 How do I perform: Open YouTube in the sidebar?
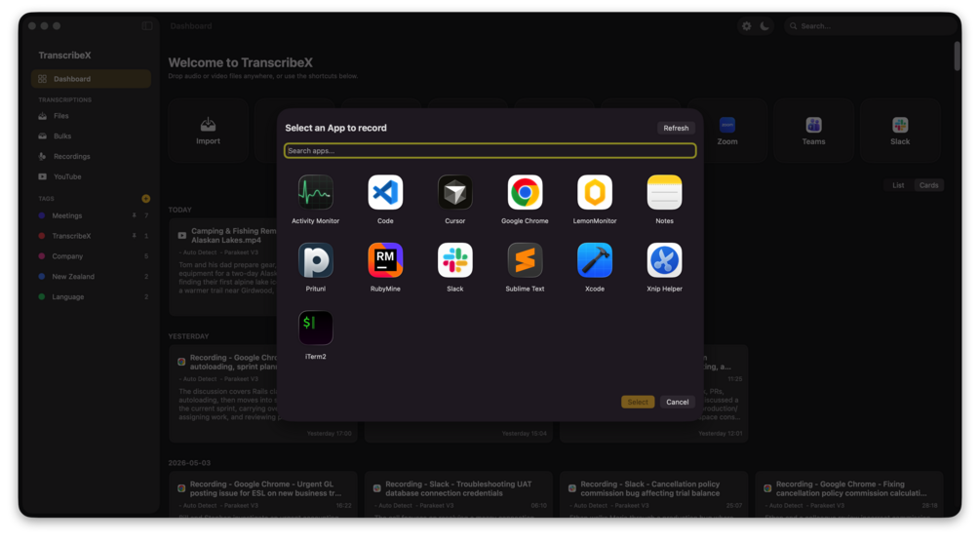(92, 176)
